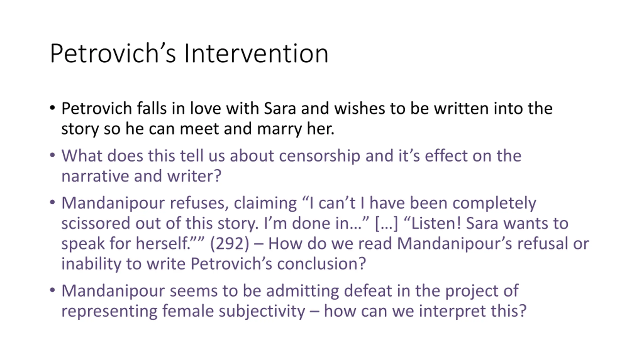Click the text 'scissored out of this story'
644x362 pixels.
159,223
